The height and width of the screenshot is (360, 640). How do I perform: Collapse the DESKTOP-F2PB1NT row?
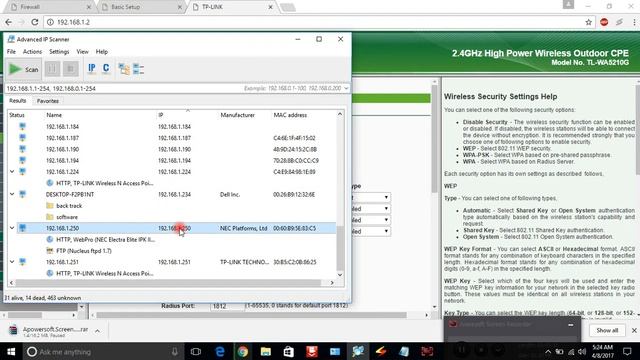point(12,194)
